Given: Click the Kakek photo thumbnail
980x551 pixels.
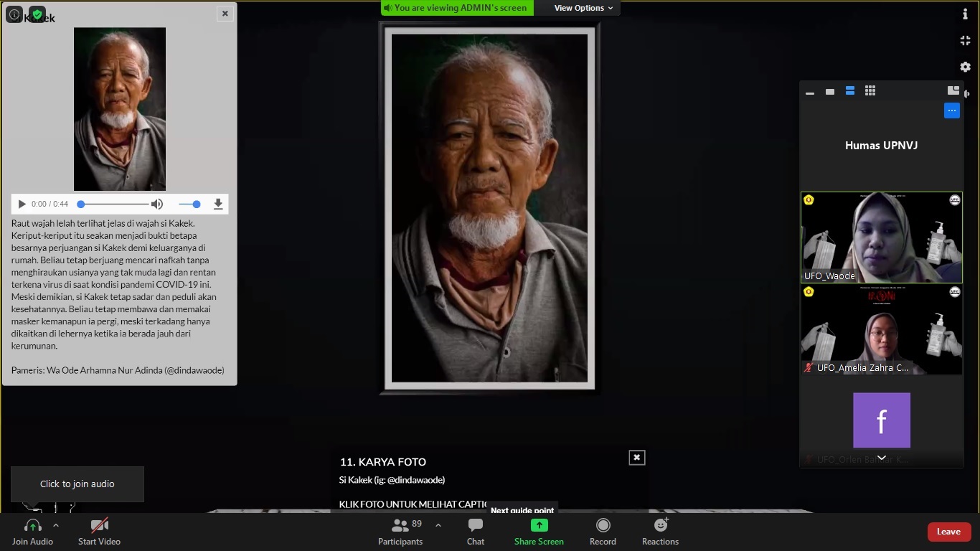Looking at the screenshot, I should [119, 108].
